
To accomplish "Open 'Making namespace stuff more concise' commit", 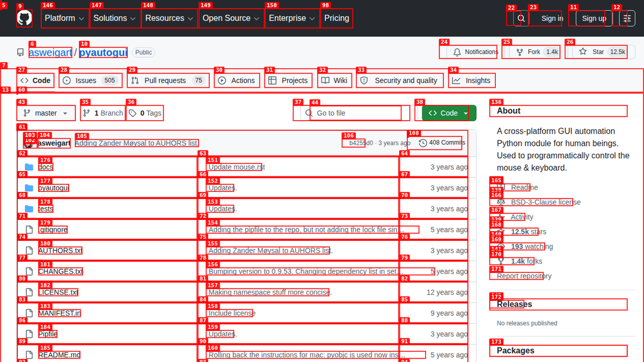I will 269,292.
